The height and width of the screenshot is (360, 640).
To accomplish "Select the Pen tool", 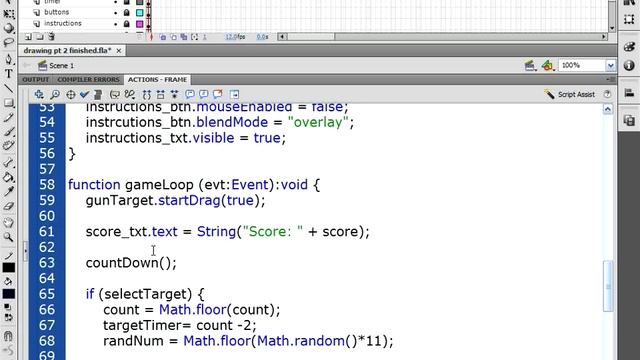I will [9, 60].
